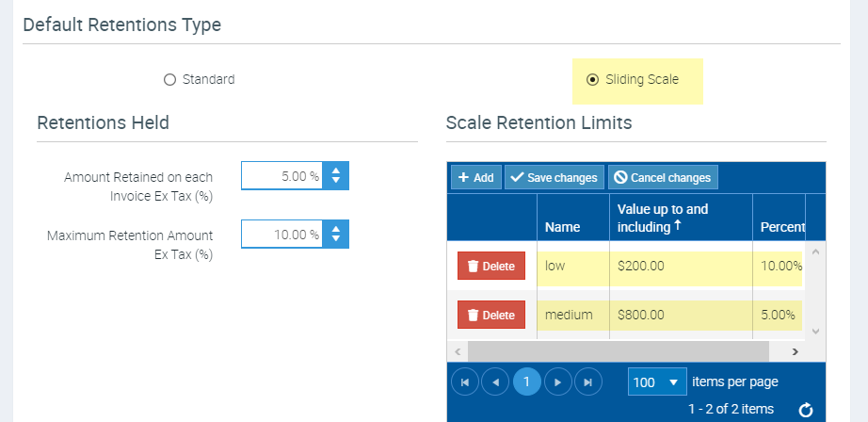The height and width of the screenshot is (422, 868).
Task: Decrease Maximum Retention Amount value
Action: pyautogui.click(x=336, y=239)
